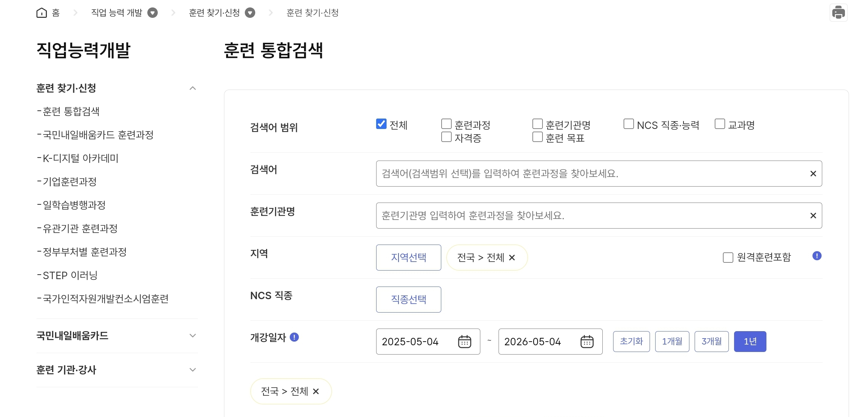The image size is (868, 417).
Task: Enable the 훈련과정 checkbox
Action: coord(446,123)
